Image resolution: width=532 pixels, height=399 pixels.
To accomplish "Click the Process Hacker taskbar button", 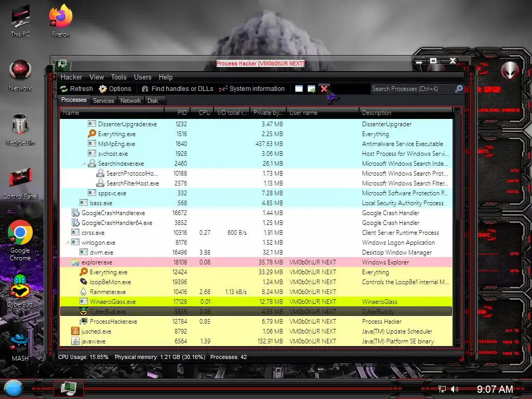I will (68, 388).
